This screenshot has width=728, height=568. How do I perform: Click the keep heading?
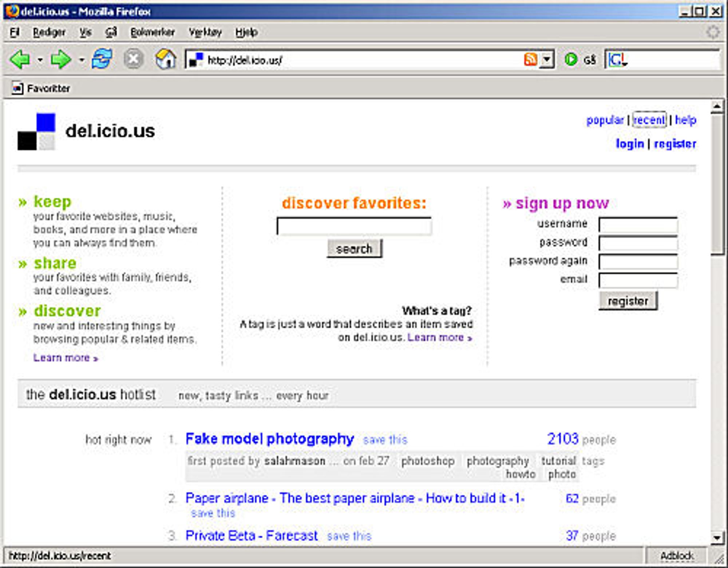click(x=52, y=201)
